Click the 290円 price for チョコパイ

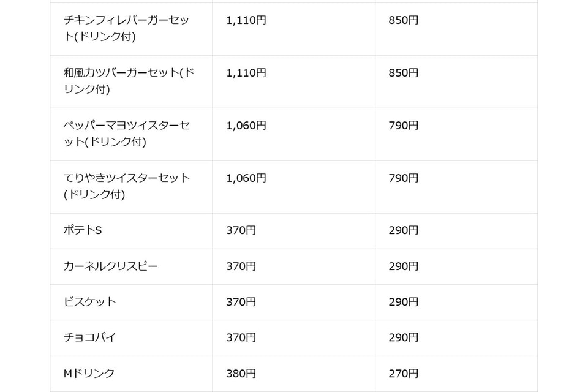[404, 337]
